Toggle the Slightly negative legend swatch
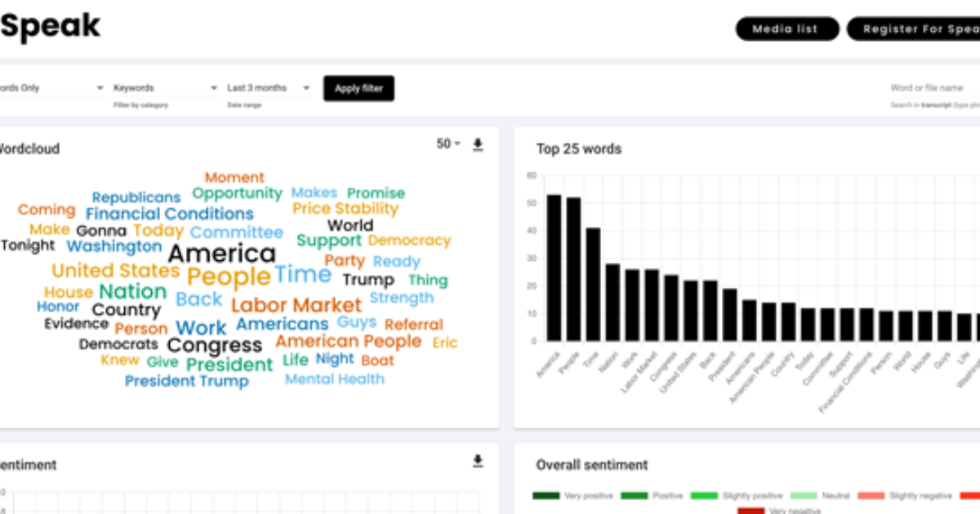980x514 pixels. 871,495
